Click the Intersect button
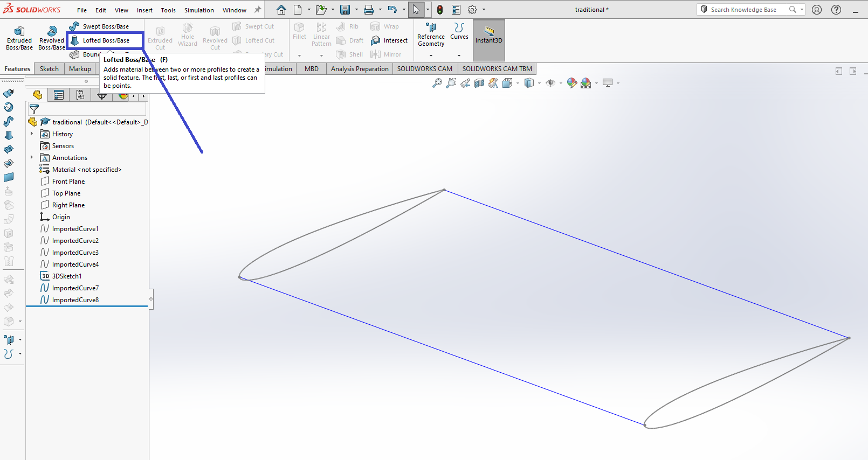 coord(389,40)
